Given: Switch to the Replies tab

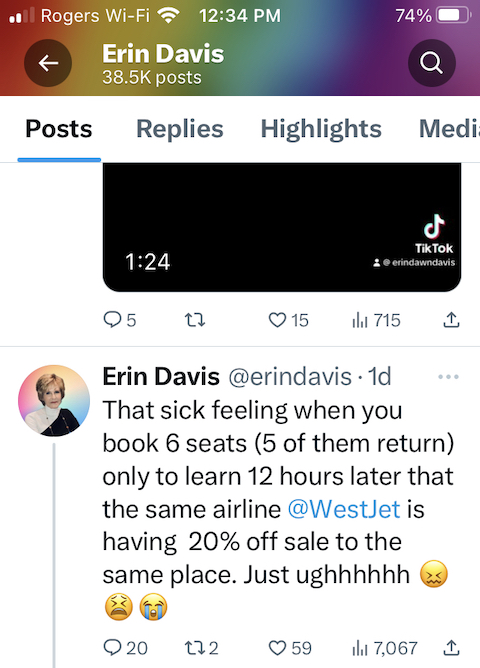Looking at the screenshot, I should coord(179,129).
